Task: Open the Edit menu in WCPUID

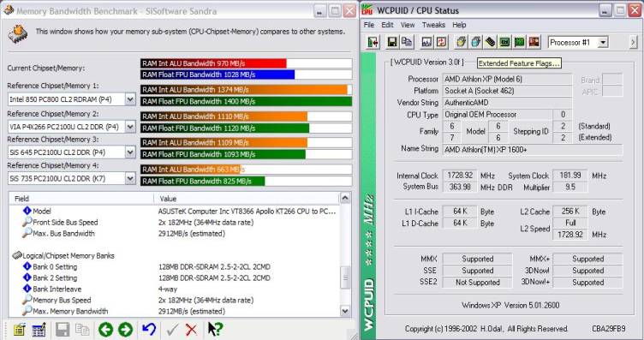Action: (387, 25)
